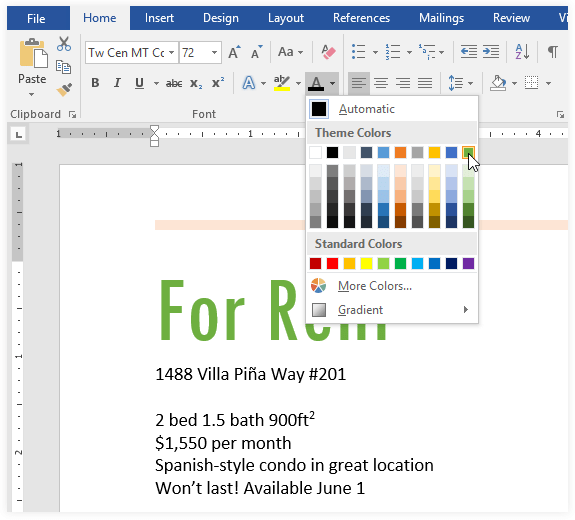Screen dimensions: 575x520
Task: Toggle Underline formatting
Action: click(139, 83)
